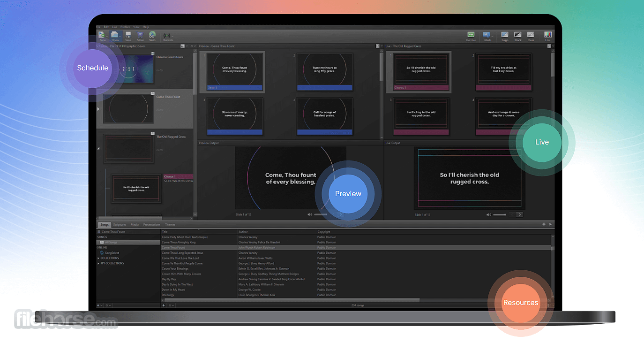Open the Remote dropdown arrow
Viewport: 644px width, 343px height.
[x=172, y=35]
